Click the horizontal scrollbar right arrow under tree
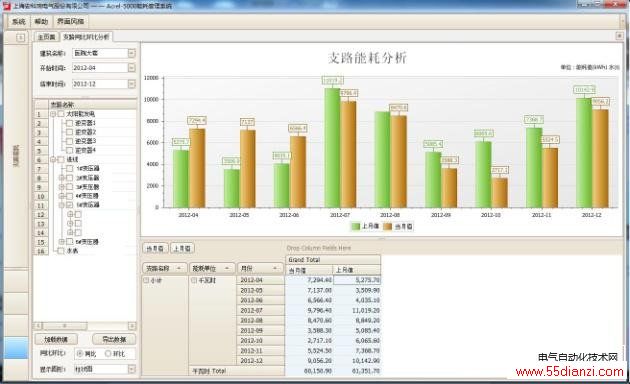This screenshot has width=630, height=384. click(132, 326)
